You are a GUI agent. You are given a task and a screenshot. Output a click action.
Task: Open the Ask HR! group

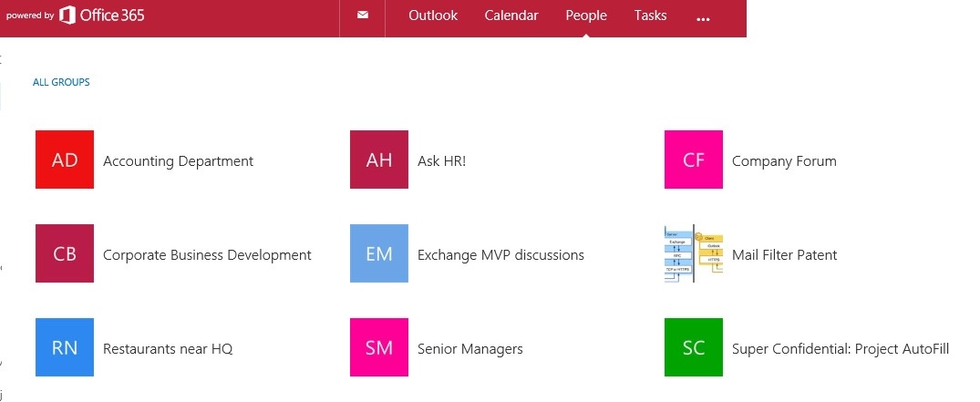(442, 161)
